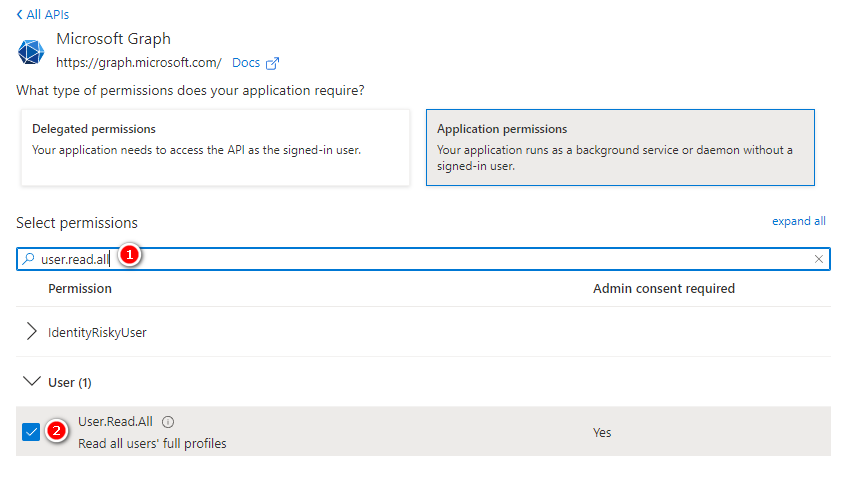Click the https://graph.microsoft.com/ URL text
Viewport: 847px width, 478px height.
(139, 63)
